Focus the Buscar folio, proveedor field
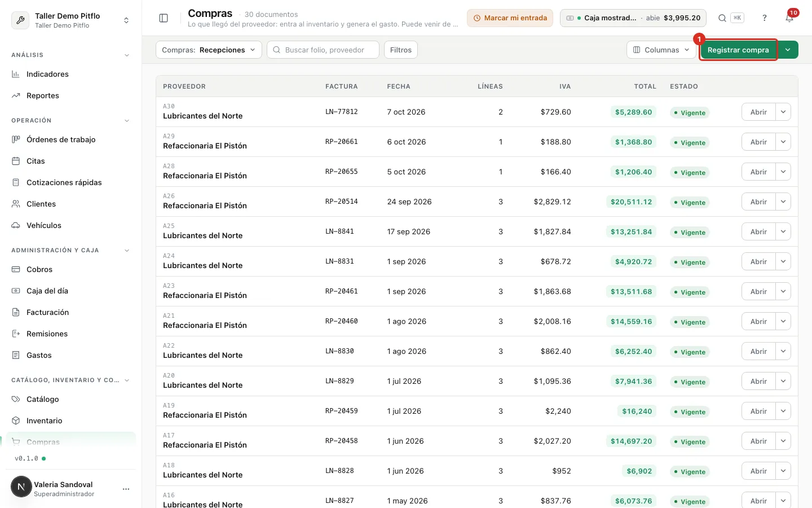The image size is (812, 508). coord(323,50)
